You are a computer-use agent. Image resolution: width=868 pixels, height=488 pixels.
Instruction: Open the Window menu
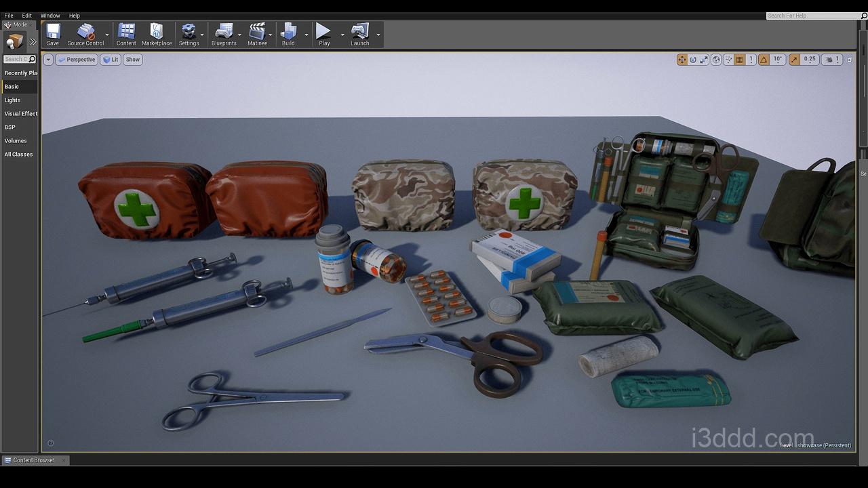pos(50,16)
